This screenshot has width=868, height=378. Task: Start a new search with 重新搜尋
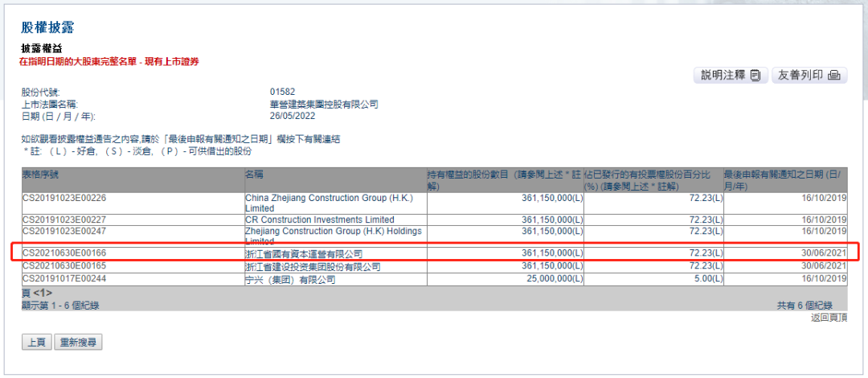click(x=78, y=343)
